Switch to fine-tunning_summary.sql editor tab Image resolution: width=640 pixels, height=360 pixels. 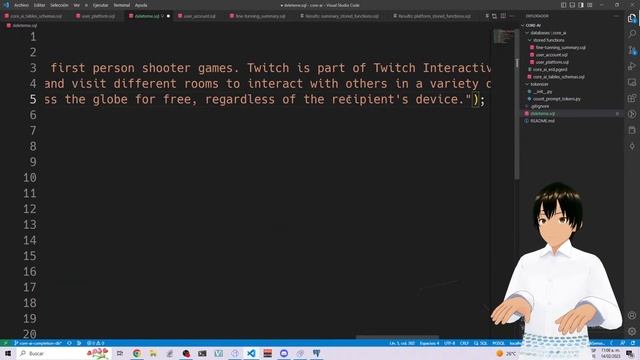[258, 16]
